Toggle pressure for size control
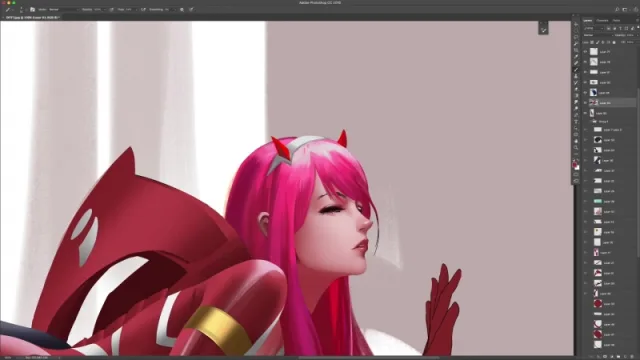 point(191,9)
